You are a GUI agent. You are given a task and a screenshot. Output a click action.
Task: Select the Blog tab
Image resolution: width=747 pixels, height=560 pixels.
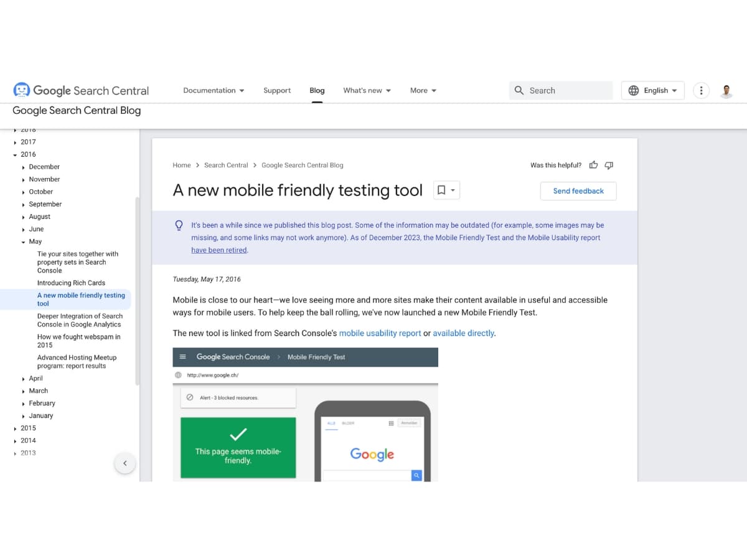coord(317,90)
